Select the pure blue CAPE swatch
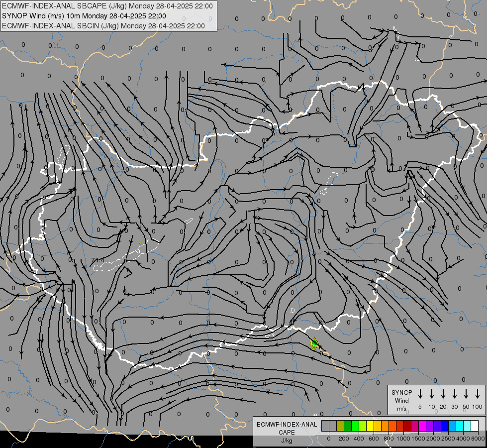This screenshot has height=448, width=487. coord(444,426)
